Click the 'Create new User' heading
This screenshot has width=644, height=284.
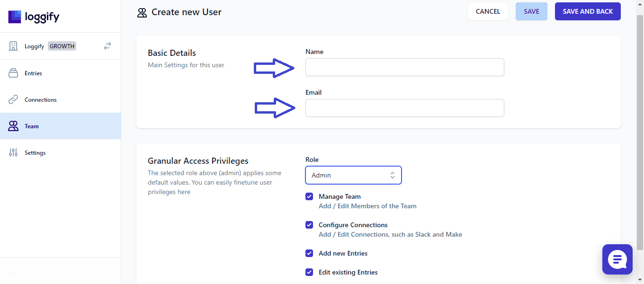click(187, 12)
